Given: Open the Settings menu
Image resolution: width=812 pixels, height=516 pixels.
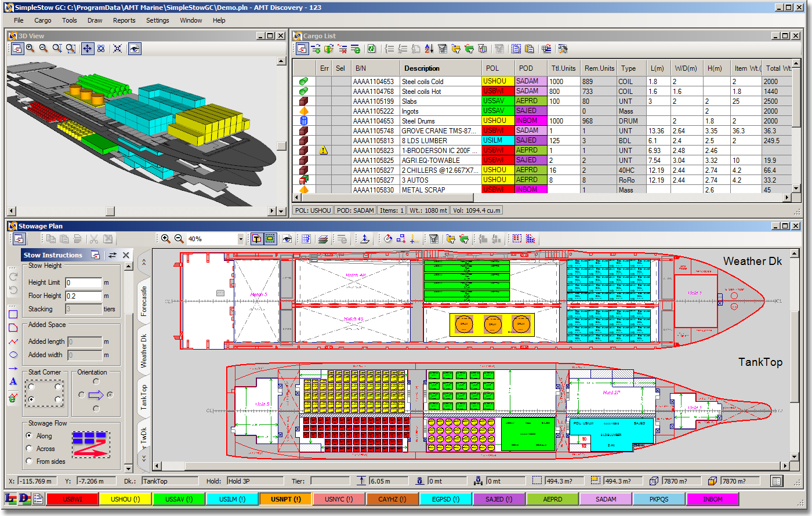Looking at the screenshot, I should (158, 20).
